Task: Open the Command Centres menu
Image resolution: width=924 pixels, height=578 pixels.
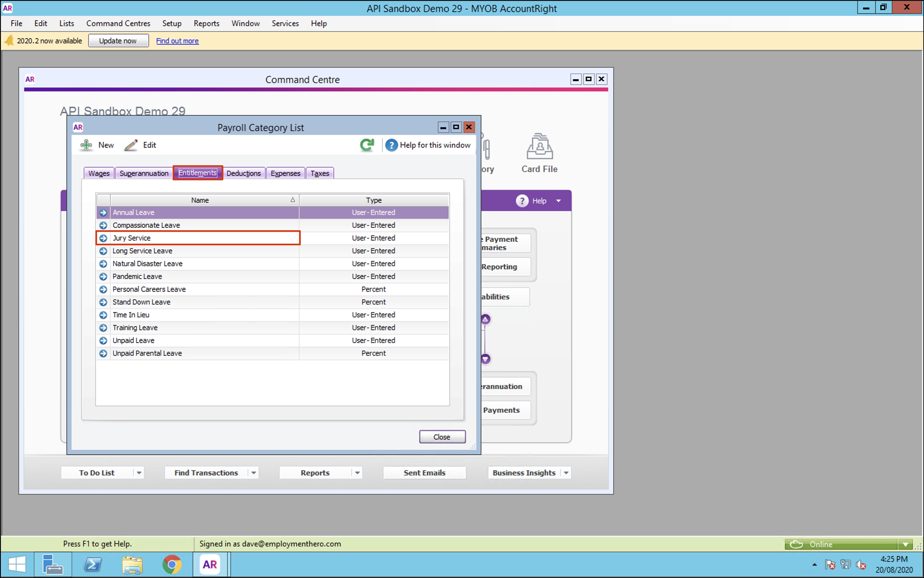Action: pyautogui.click(x=118, y=23)
